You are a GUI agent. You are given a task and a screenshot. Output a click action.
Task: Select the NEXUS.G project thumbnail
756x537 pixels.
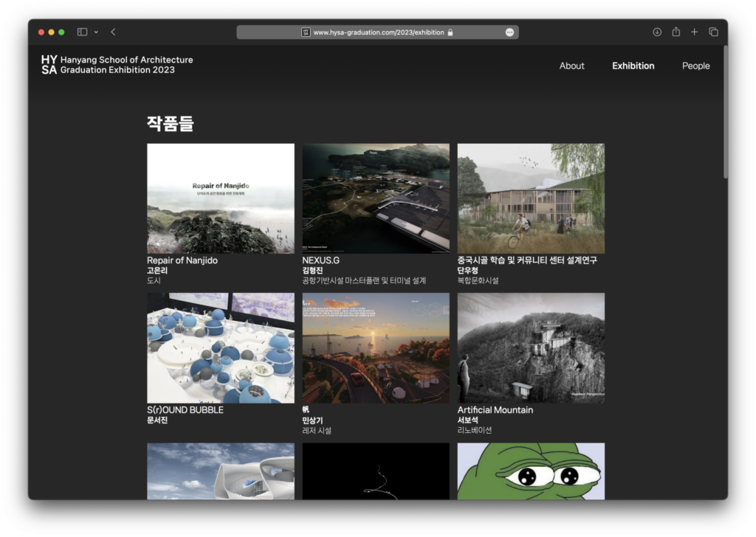pyautogui.click(x=376, y=198)
